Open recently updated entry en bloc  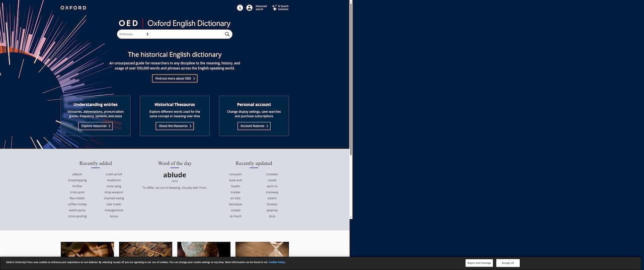(235, 198)
